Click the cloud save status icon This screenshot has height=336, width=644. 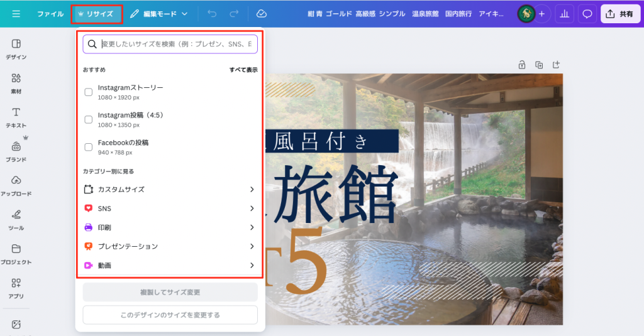tap(262, 14)
